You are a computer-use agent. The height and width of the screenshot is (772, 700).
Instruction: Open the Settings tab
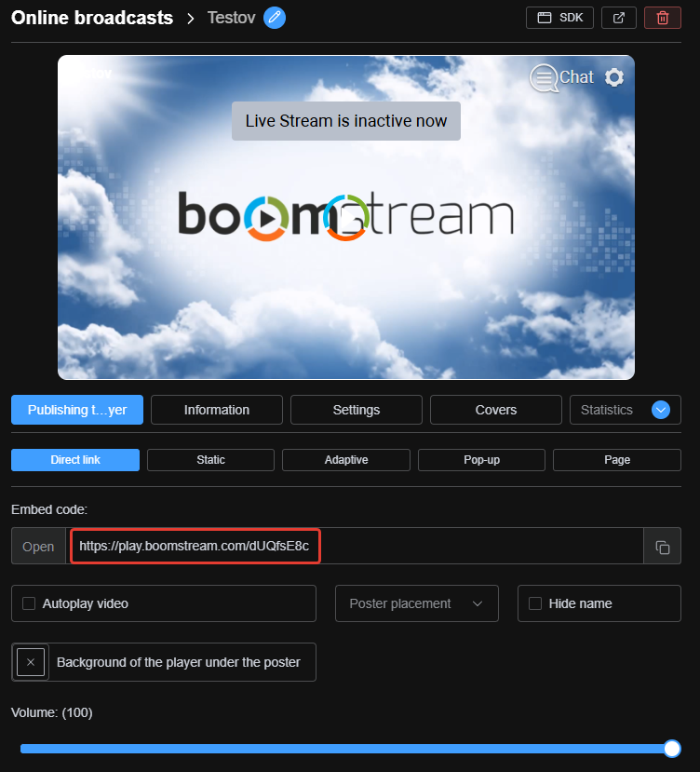[357, 410]
